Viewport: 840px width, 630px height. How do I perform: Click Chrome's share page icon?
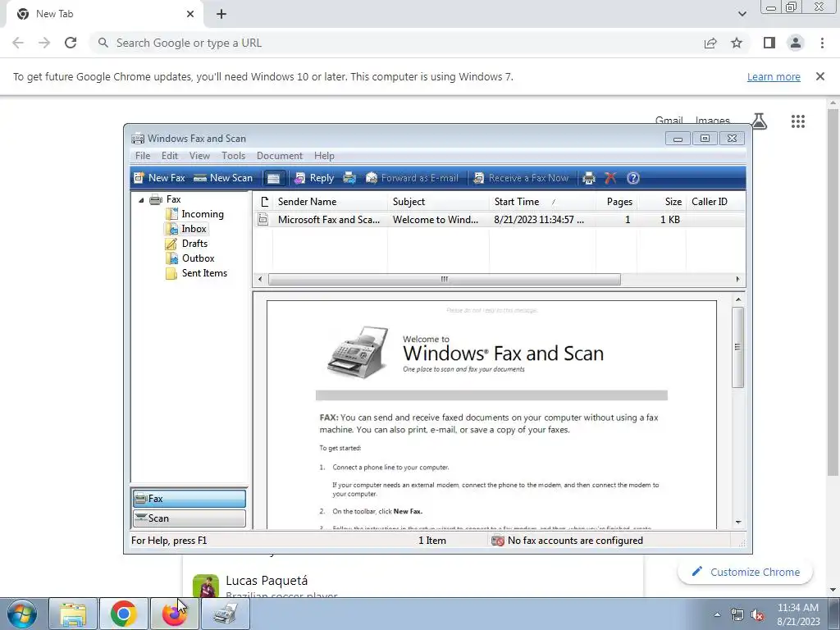(710, 43)
